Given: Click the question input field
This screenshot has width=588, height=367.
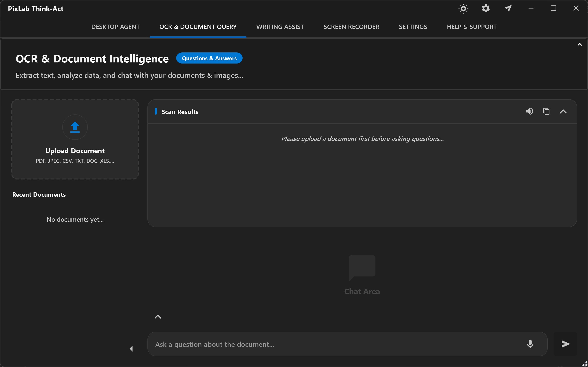Looking at the screenshot, I should point(347,344).
